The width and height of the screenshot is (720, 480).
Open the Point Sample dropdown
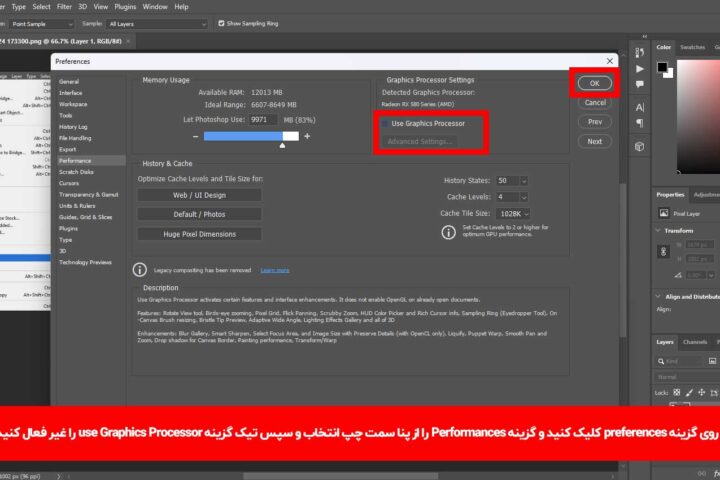click(x=41, y=24)
